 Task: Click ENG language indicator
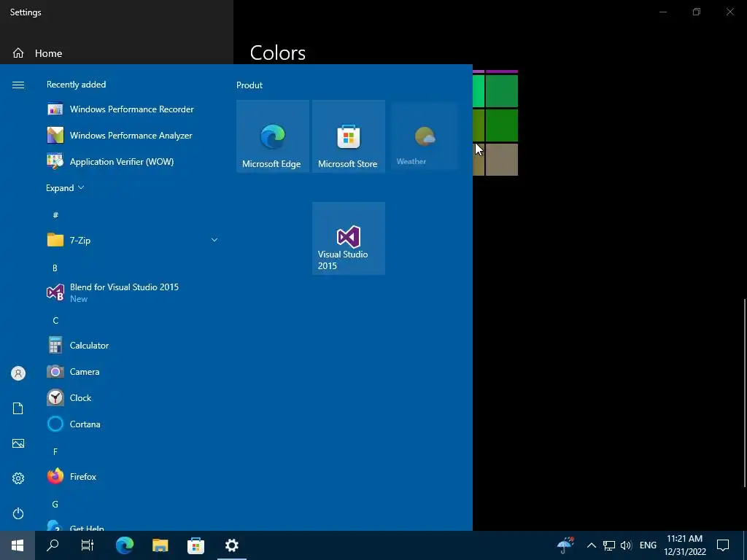(x=648, y=545)
